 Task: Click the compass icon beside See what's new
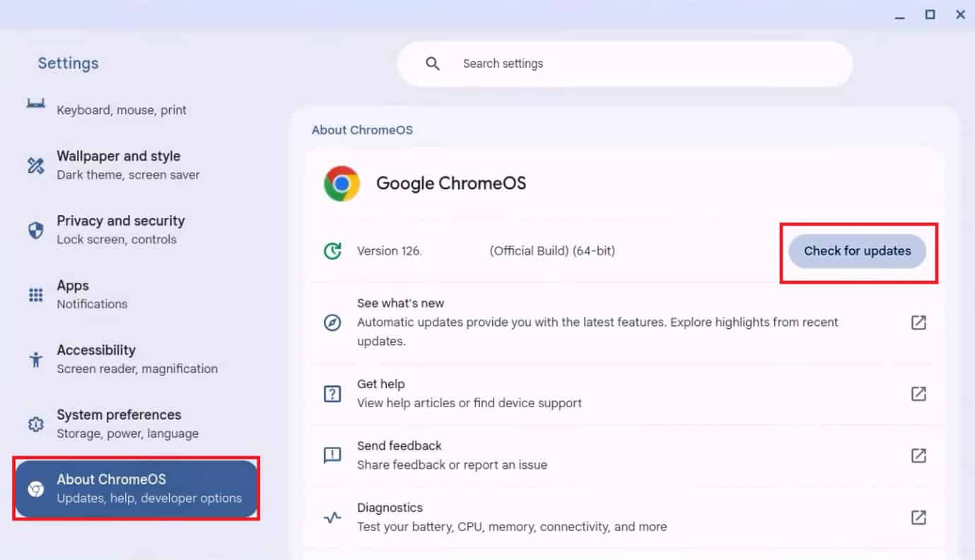332,323
